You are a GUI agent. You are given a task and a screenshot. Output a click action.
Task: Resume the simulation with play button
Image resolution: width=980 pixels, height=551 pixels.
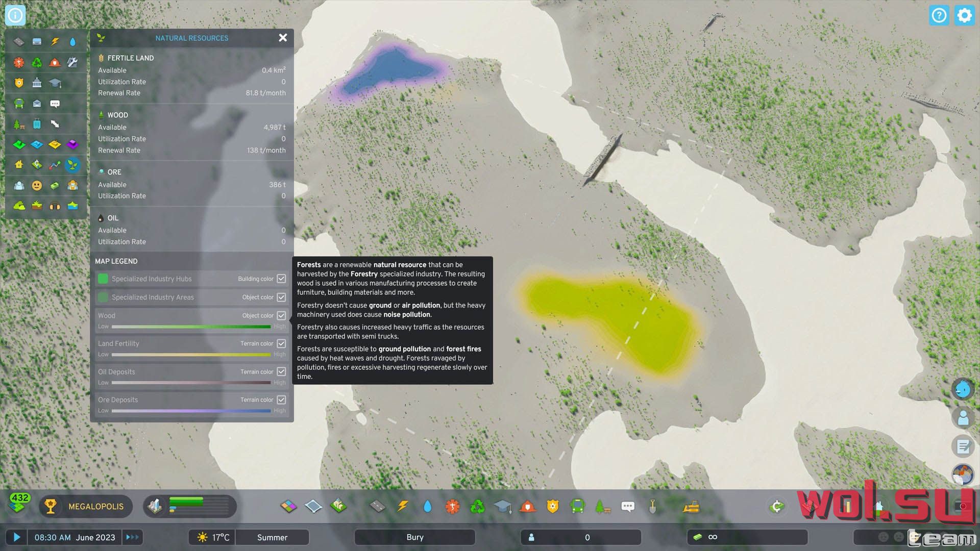17,537
